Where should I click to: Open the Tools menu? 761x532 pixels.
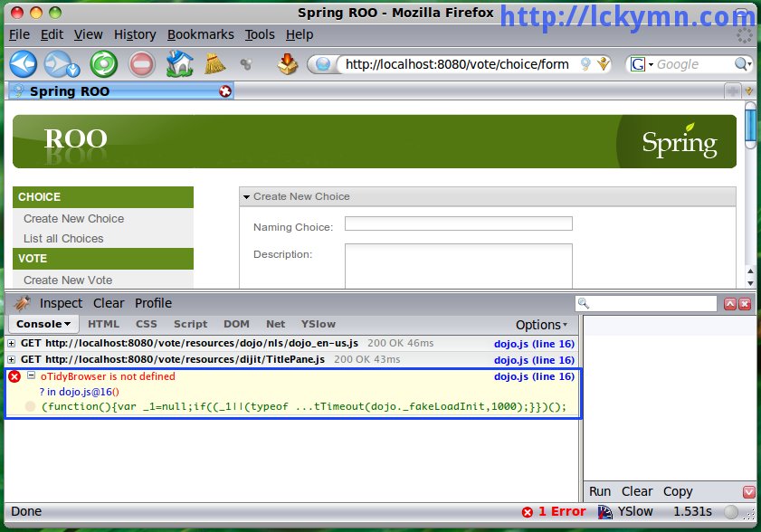tap(260, 35)
